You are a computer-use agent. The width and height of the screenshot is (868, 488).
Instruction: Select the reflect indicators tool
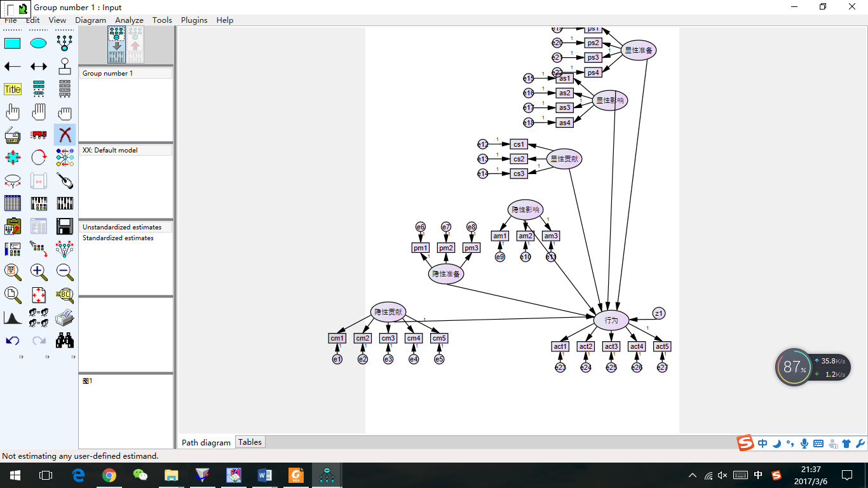click(64, 157)
